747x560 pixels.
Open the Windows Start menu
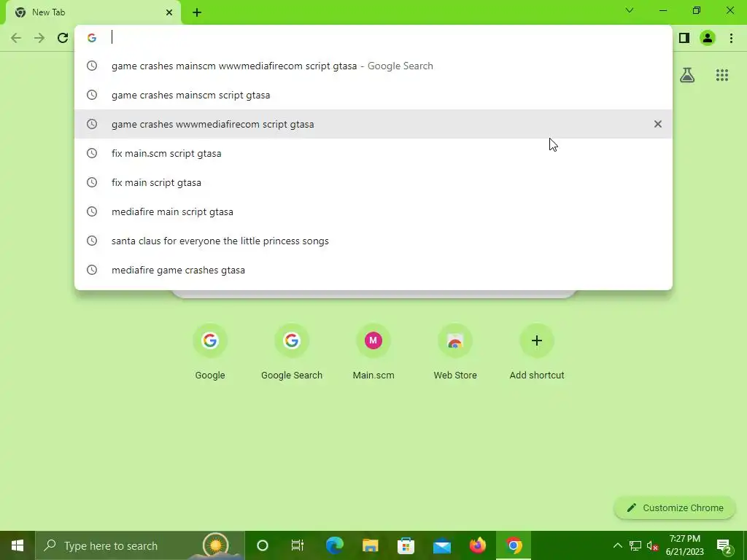click(18, 545)
